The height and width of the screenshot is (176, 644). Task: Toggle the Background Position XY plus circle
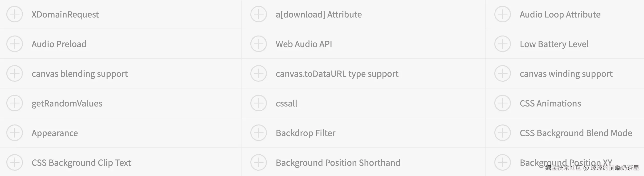[502, 163]
